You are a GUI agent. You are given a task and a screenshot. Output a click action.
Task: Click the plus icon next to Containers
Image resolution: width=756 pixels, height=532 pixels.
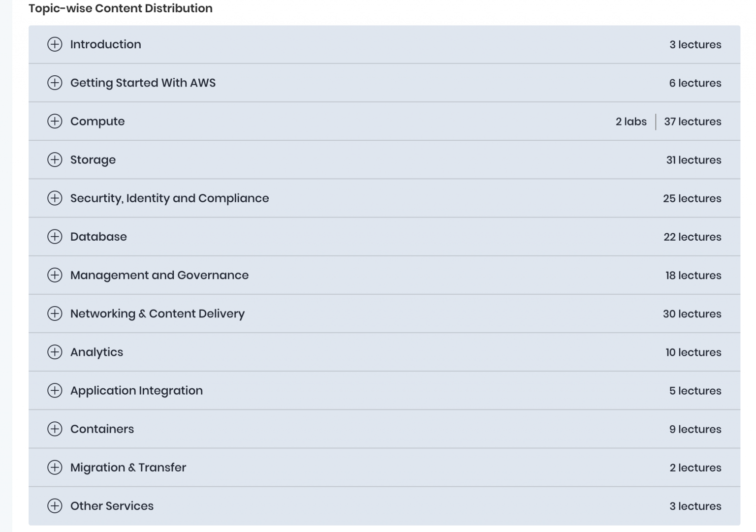click(55, 429)
